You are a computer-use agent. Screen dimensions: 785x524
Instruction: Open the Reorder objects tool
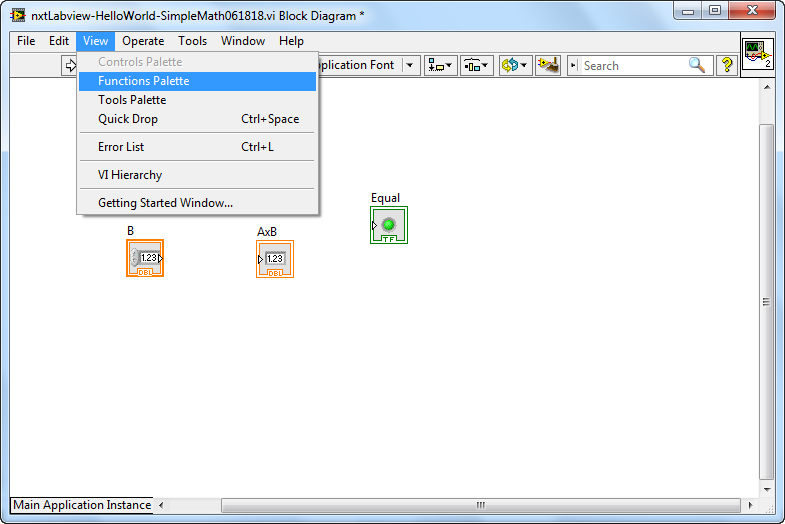pyautogui.click(x=515, y=66)
